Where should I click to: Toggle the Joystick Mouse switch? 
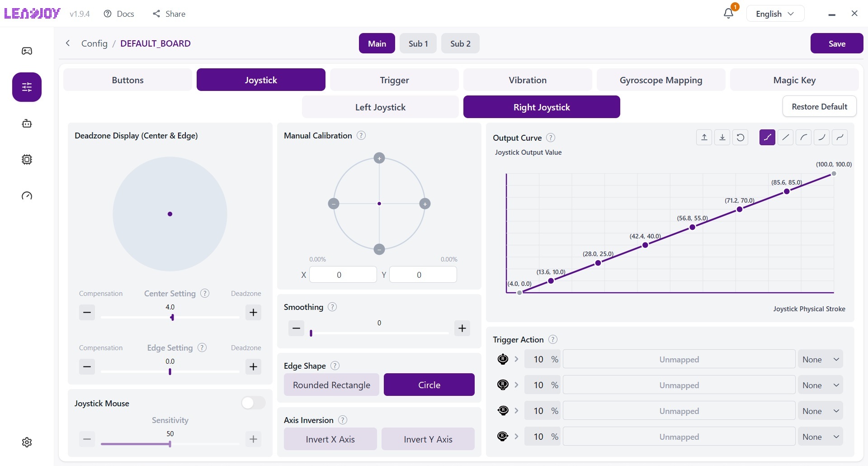(253, 403)
